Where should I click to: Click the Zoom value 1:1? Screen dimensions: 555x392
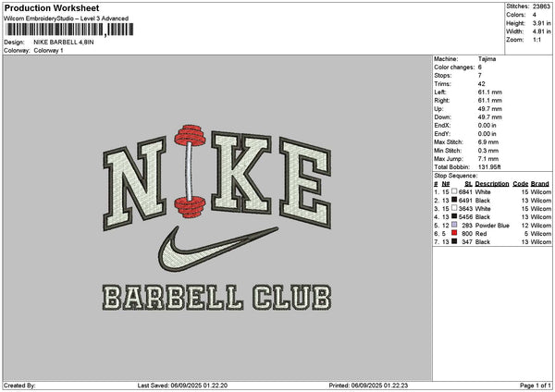tap(536, 40)
